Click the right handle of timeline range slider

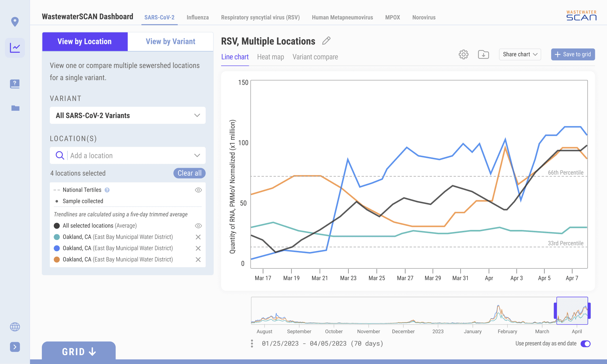589,311
